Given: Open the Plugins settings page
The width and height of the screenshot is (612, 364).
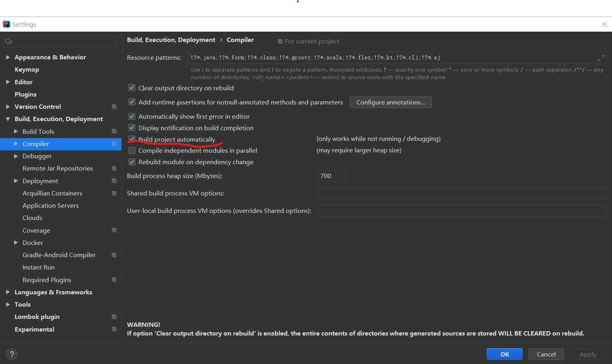Looking at the screenshot, I should click(25, 94).
